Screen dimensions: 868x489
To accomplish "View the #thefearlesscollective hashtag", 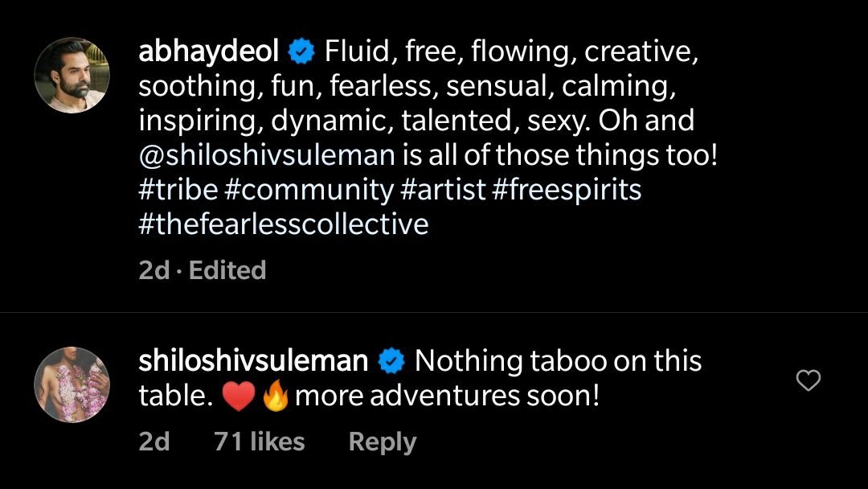I will pos(284,224).
